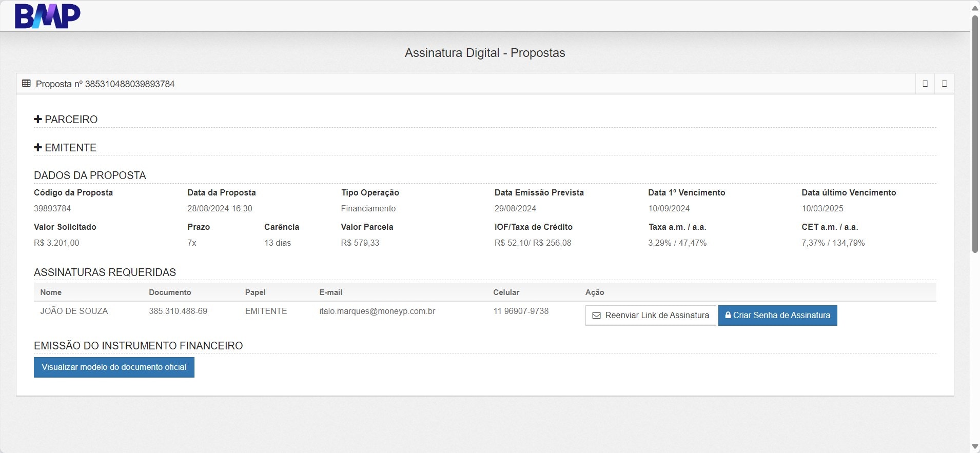Click the Proposta nº 385310488039893784 title
The image size is (980, 453).
pyautogui.click(x=105, y=84)
